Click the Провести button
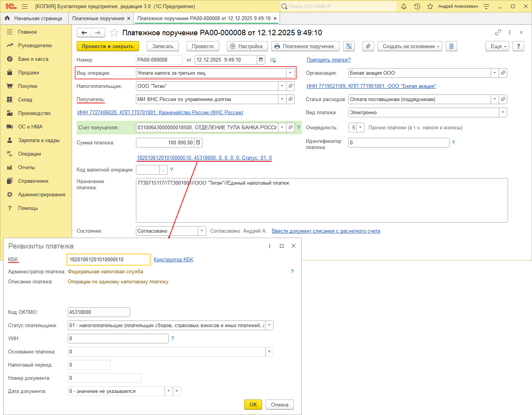 pos(203,46)
